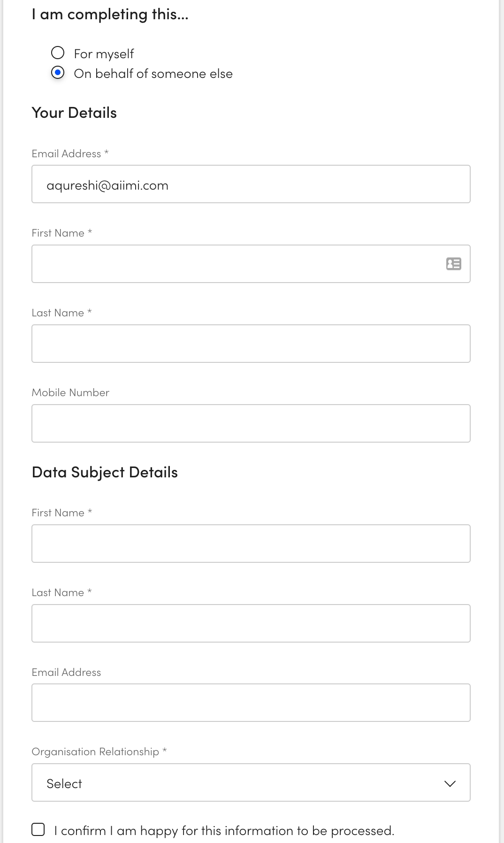This screenshot has height=843, width=504.
Task: Click the Data Subject Last Name field
Action: click(x=251, y=623)
